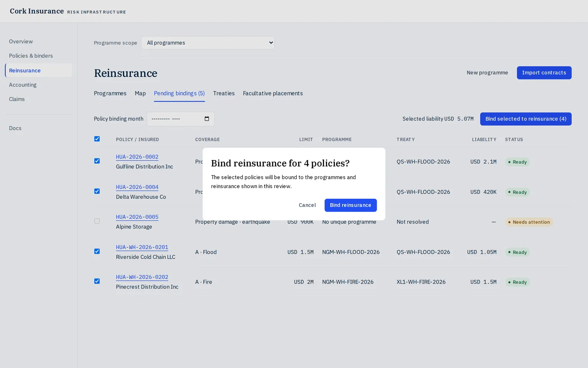Screen dimensions: 588x368
Task: Select the Pending bindings (5) tab
Action: [179, 93]
